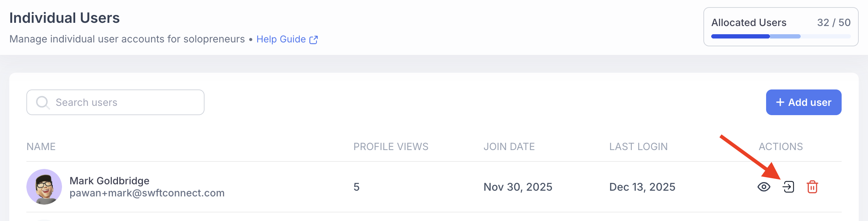Image resolution: width=868 pixels, height=221 pixels.
Task: Log in as Mark Goldbridge via arrow icon
Action: tap(788, 187)
